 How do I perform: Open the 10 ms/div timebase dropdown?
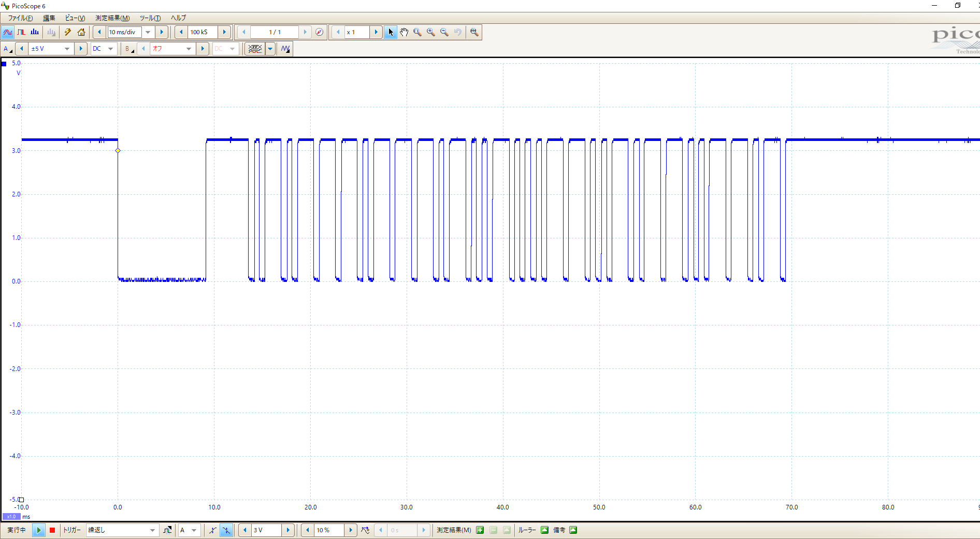(x=148, y=32)
